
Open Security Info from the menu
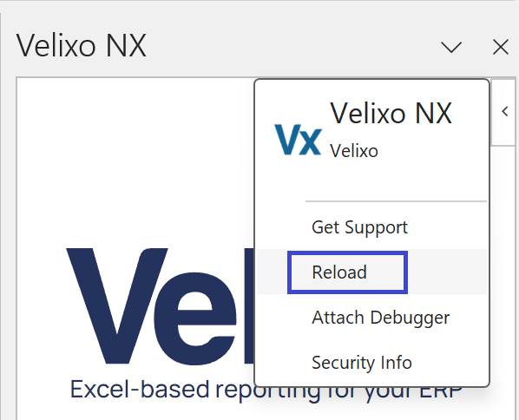click(362, 363)
